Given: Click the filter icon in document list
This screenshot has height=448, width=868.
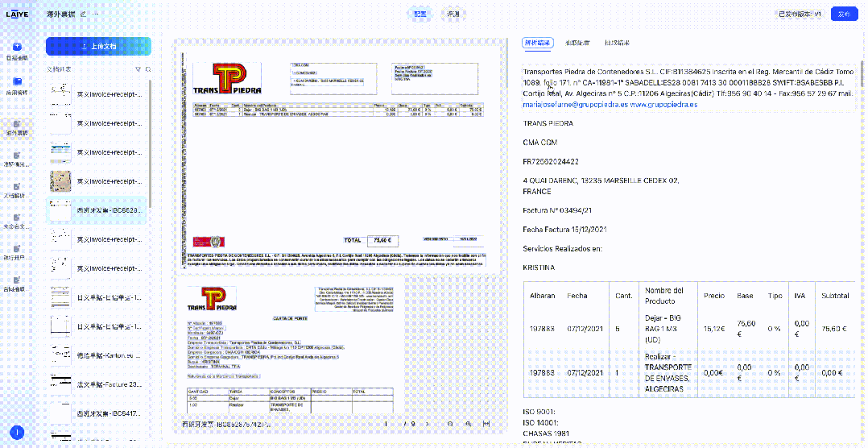Looking at the screenshot, I should tap(138, 69).
